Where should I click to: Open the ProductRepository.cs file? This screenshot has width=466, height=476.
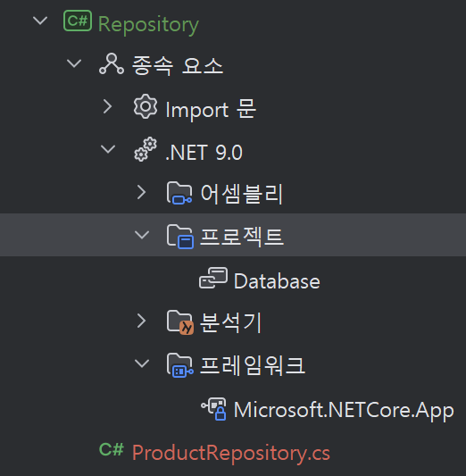[231, 454]
